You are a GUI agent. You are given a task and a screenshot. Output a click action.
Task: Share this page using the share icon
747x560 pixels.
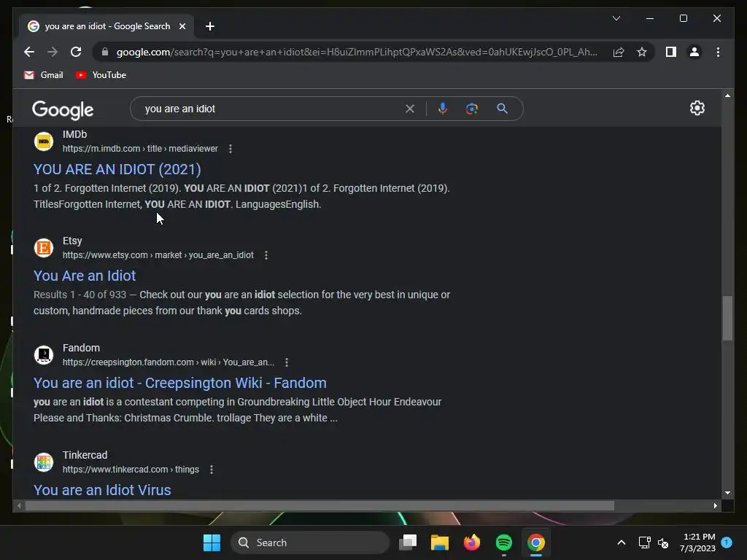pyautogui.click(x=619, y=52)
